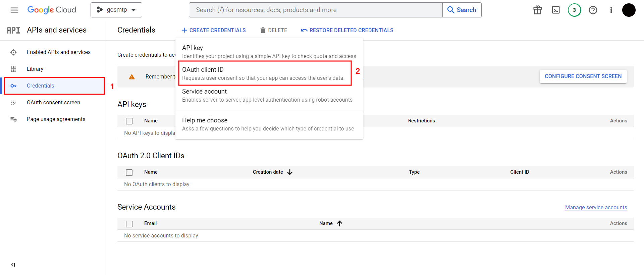Viewport: 644px width, 275px height.
Task: Open the hamburger navigation menu
Action: [14, 10]
